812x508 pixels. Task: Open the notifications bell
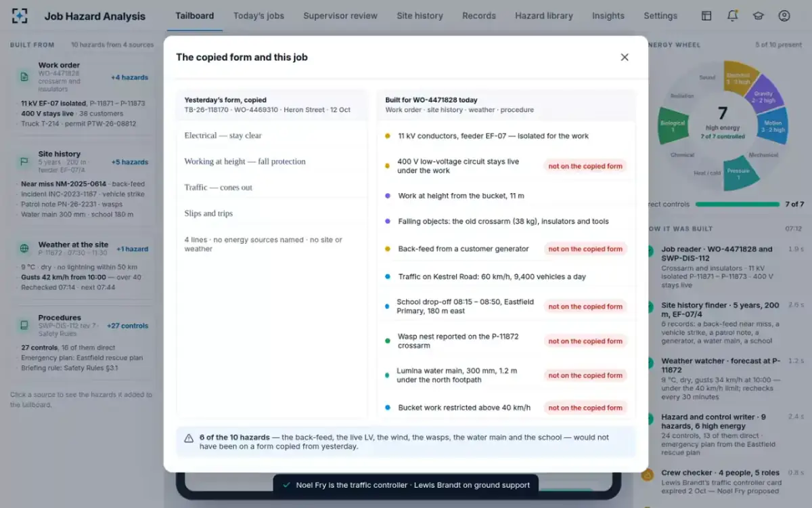point(732,16)
